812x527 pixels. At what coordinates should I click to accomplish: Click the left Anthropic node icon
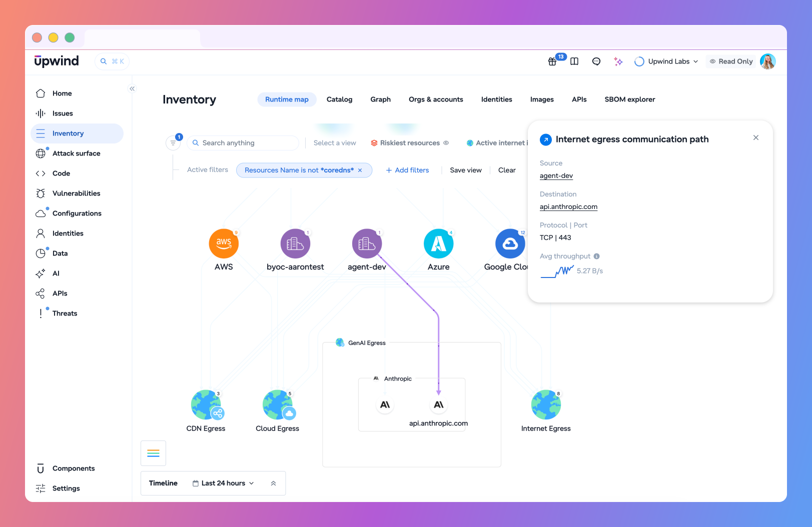coord(385,404)
